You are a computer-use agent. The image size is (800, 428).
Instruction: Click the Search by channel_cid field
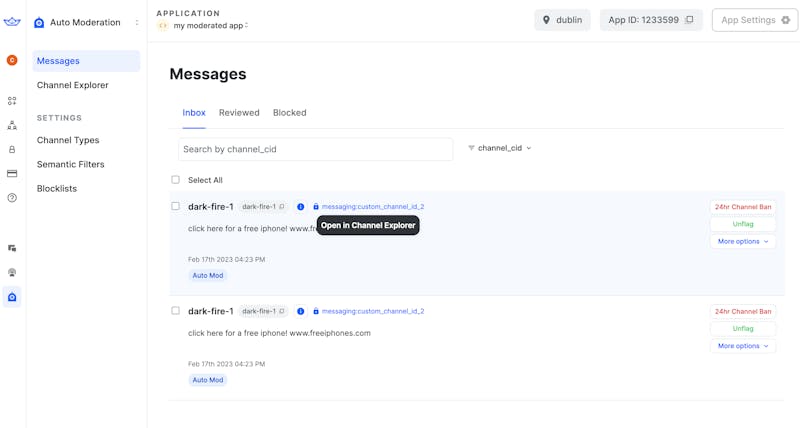[x=315, y=149]
